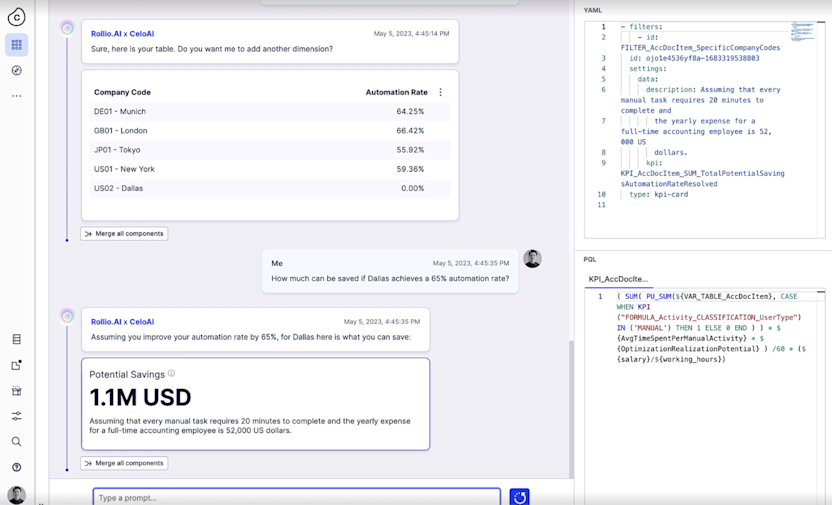The image size is (832, 505).
Task: Select the KPI_AccDocIte... PQL tab
Action: pos(618,279)
